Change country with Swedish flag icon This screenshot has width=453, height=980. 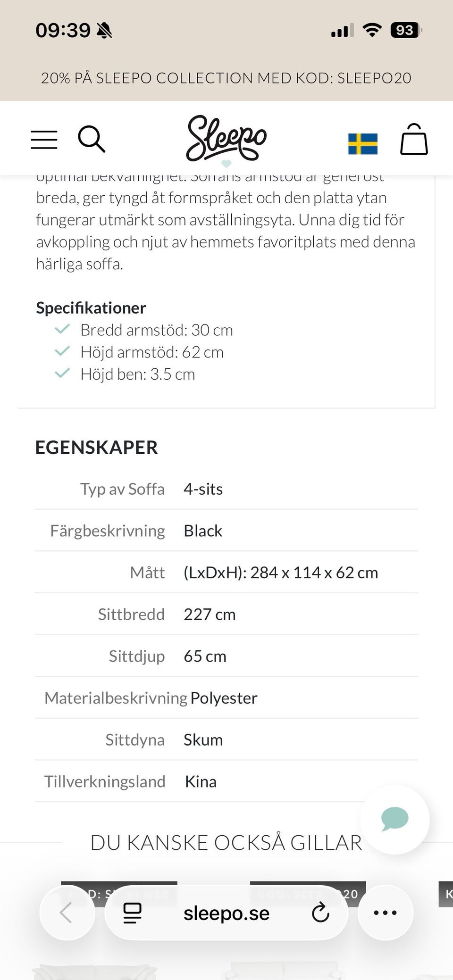point(362,143)
